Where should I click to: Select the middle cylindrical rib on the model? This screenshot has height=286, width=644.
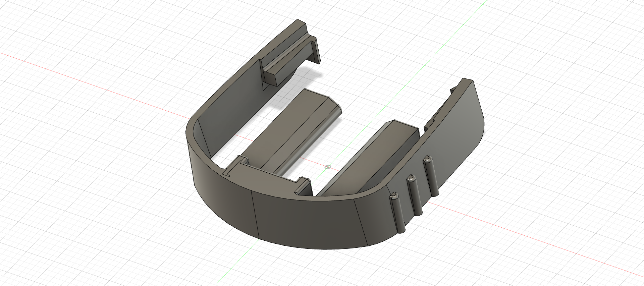coord(415,195)
